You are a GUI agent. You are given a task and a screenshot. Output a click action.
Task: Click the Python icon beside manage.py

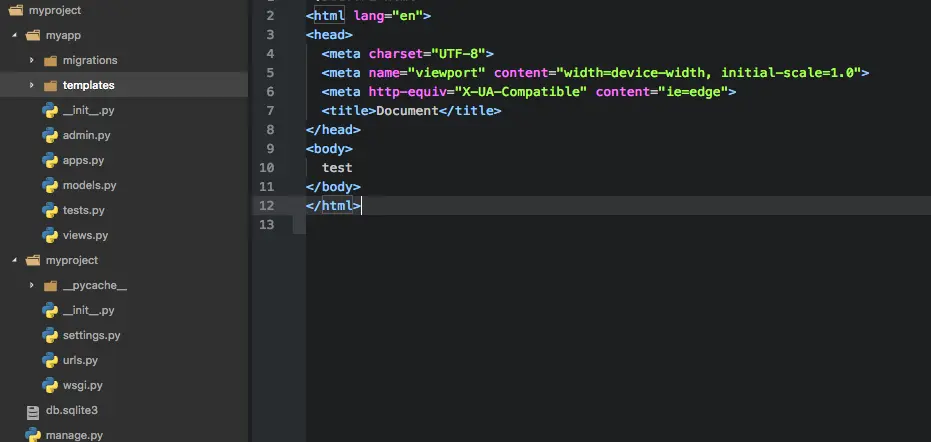pos(33,435)
